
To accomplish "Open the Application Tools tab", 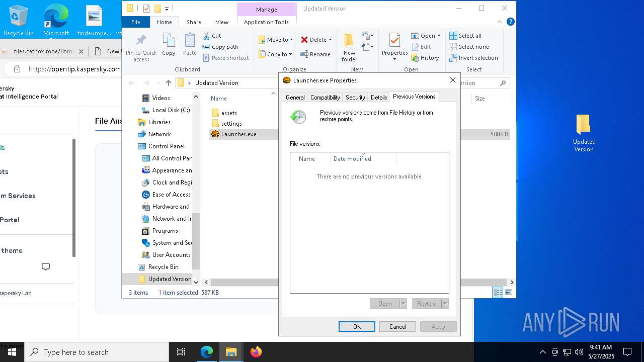I will click(266, 22).
